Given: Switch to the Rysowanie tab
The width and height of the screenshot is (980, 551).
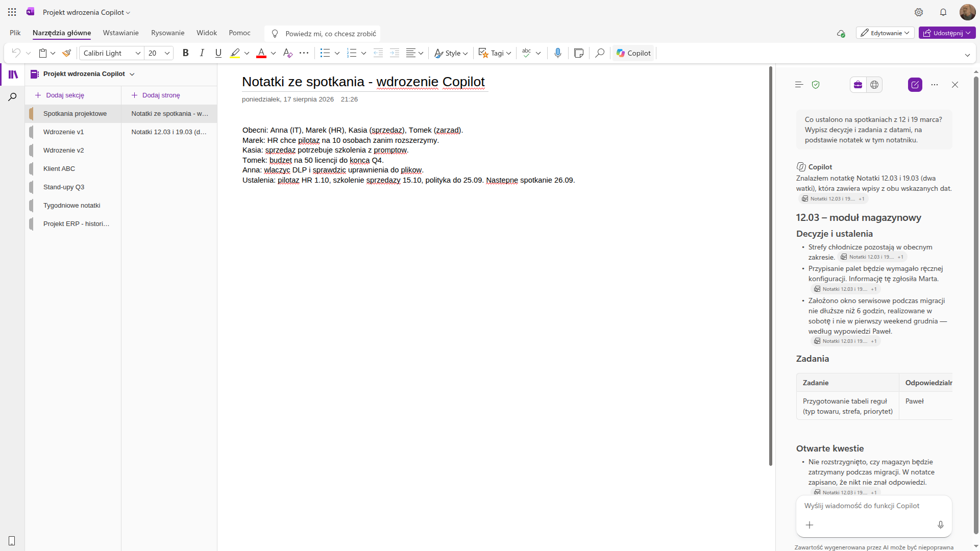Looking at the screenshot, I should coord(168,33).
